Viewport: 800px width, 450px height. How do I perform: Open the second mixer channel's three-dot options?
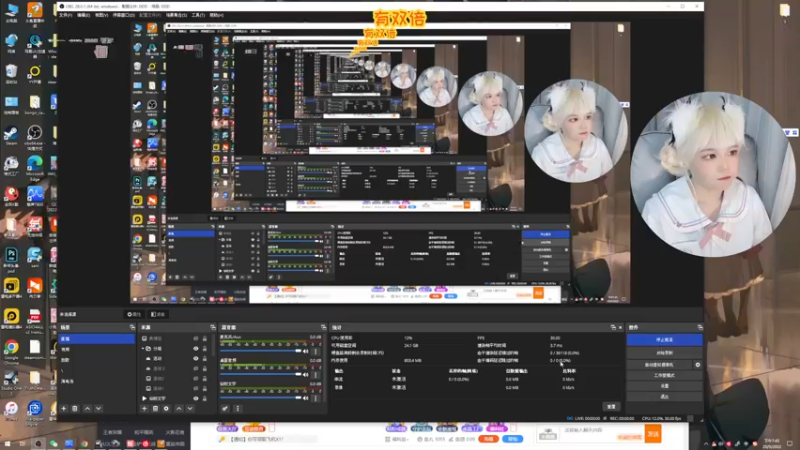tap(316, 374)
